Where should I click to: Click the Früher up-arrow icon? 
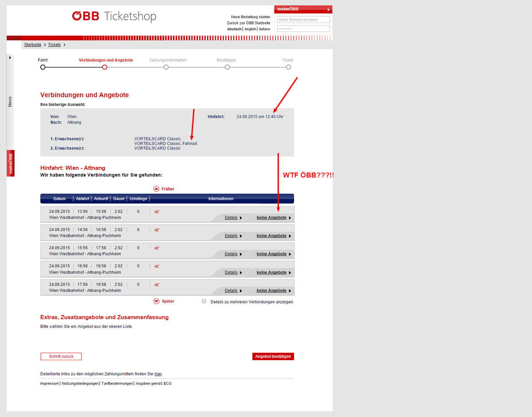(156, 189)
